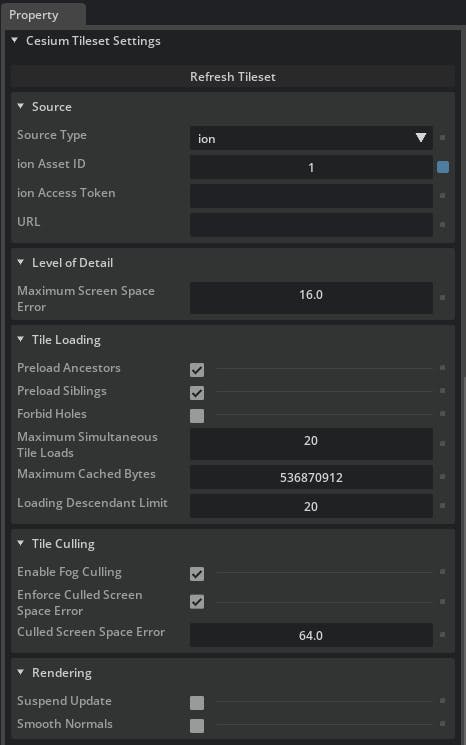
Task: Collapse the Tile Loading section
Action: coord(20,339)
